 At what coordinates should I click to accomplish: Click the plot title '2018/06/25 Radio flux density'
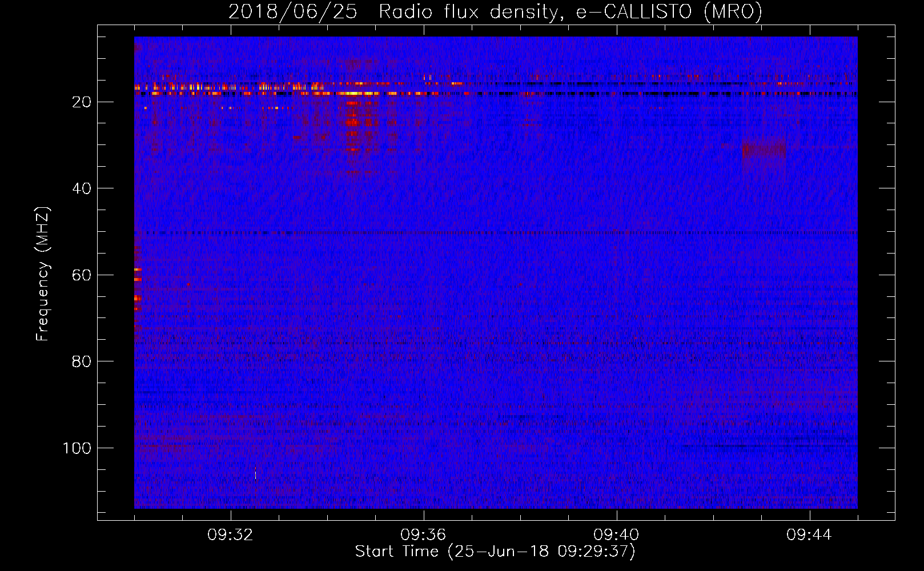pyautogui.click(x=495, y=11)
